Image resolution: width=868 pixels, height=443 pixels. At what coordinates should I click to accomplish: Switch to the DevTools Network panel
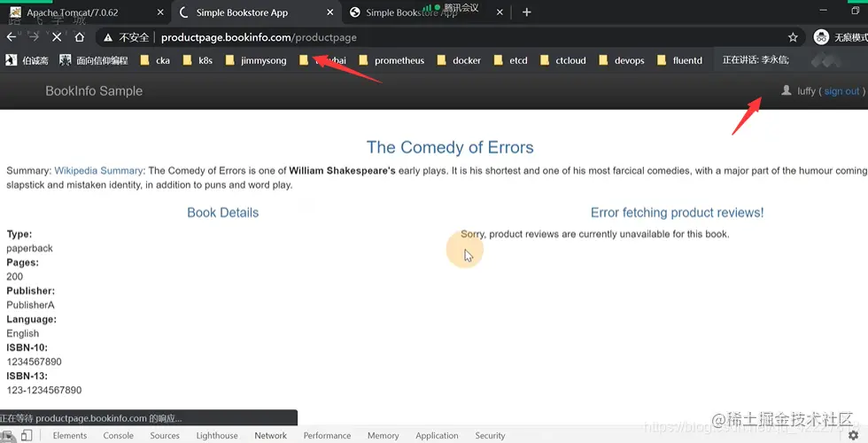271,436
